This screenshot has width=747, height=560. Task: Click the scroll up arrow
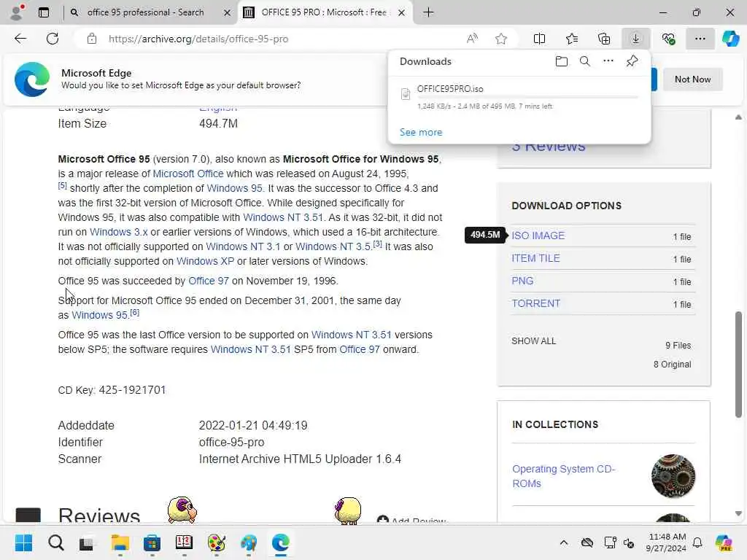738,117
